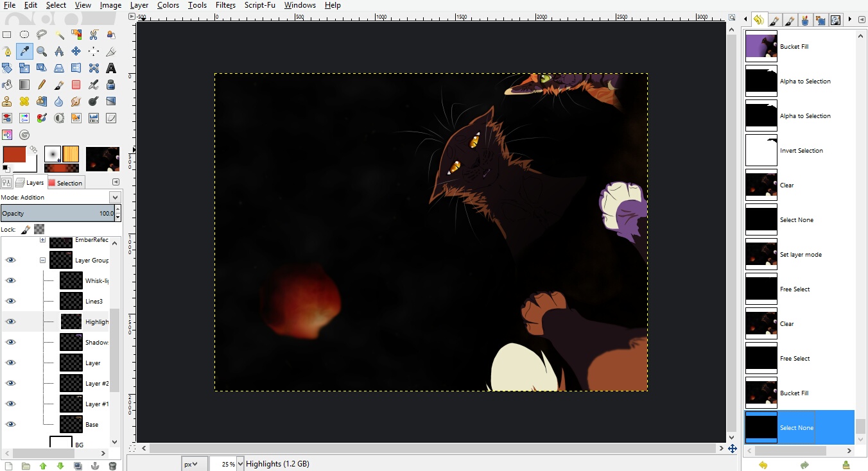Open the Script-Fu menu
Viewport: 868px width, 471px height.
coord(259,5)
